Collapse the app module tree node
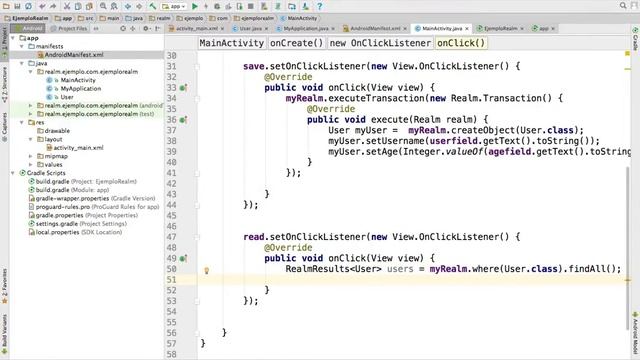 click(13, 38)
